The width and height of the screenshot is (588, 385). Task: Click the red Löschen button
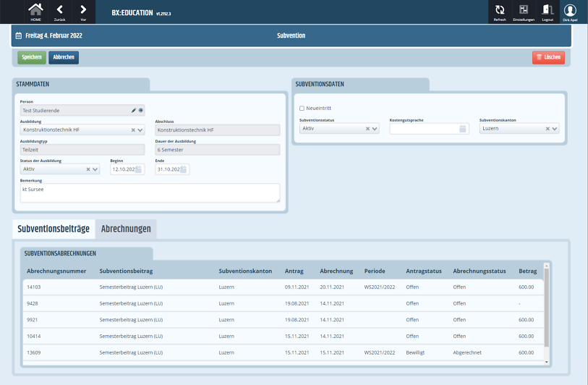click(x=549, y=57)
